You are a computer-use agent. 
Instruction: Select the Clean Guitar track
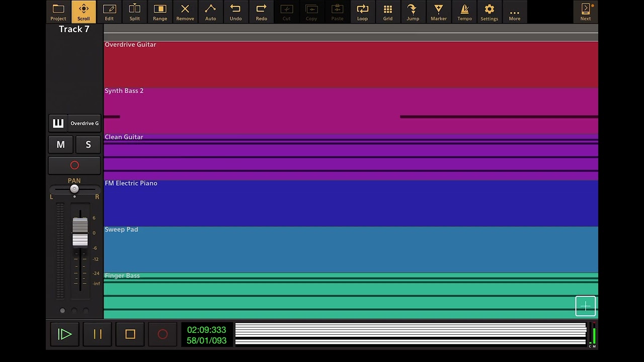point(351,157)
